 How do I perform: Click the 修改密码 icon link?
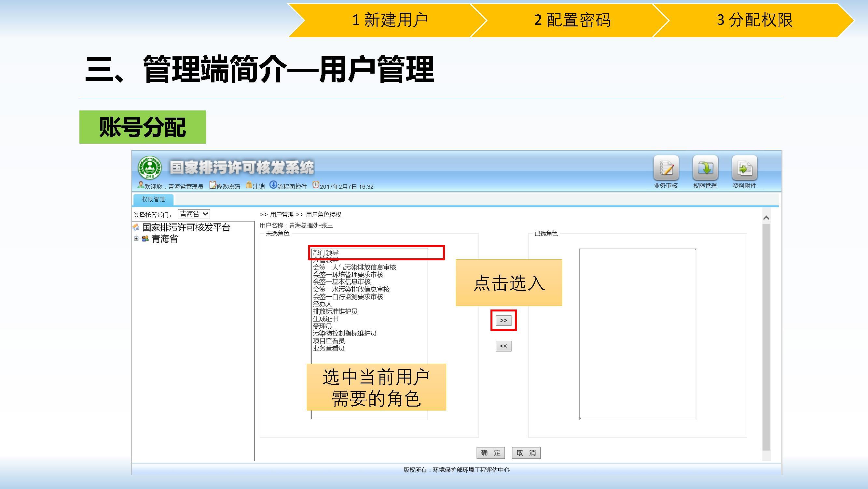click(x=213, y=185)
